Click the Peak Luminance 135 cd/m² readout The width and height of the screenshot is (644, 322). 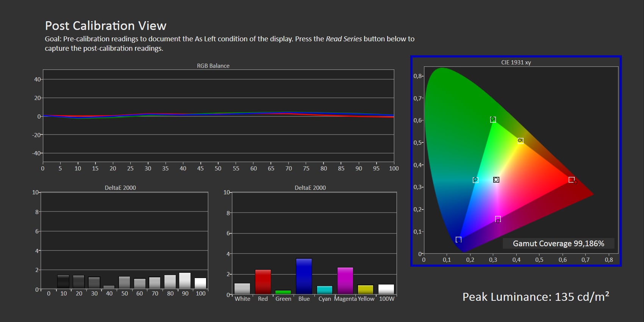(x=536, y=297)
